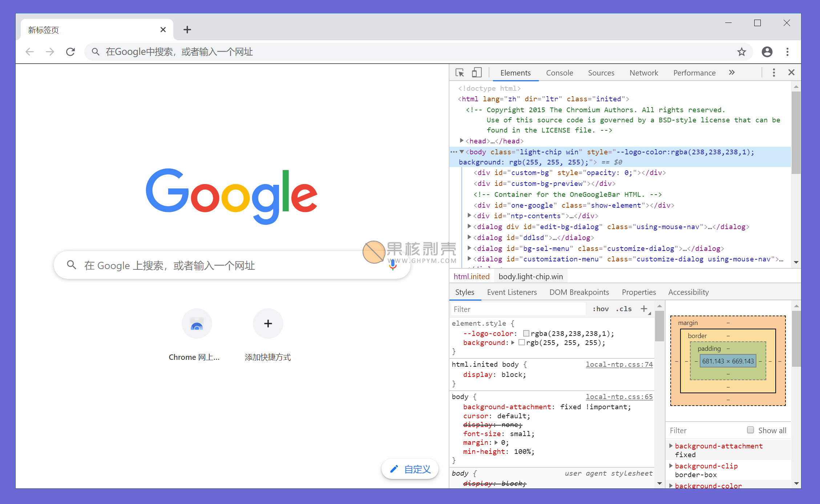Reload the current page
Viewport: 820px width, 504px height.
click(x=70, y=52)
